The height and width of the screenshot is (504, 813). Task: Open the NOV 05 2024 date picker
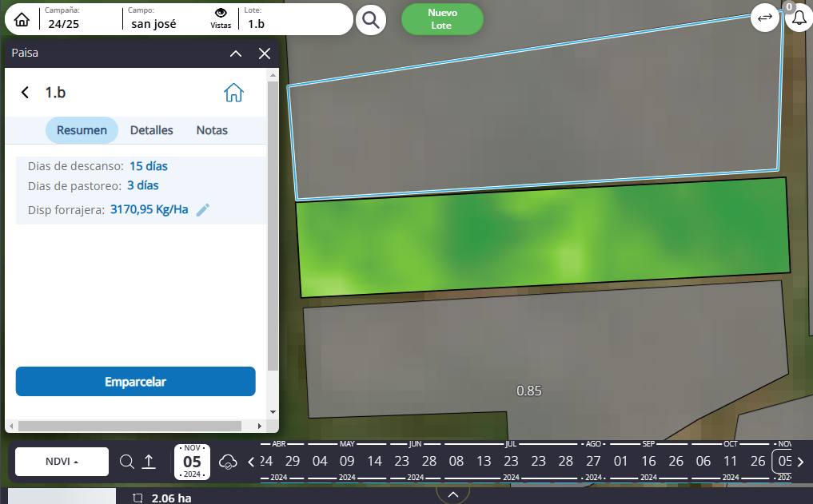[x=192, y=462]
